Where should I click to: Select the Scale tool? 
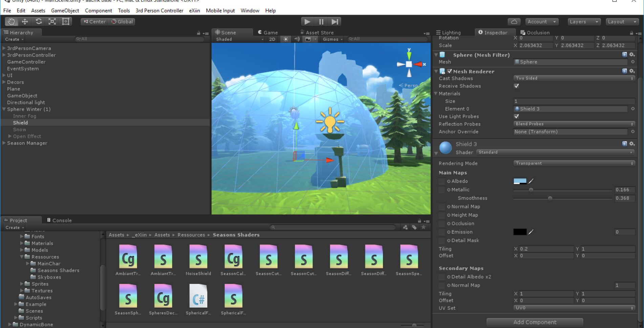point(52,21)
